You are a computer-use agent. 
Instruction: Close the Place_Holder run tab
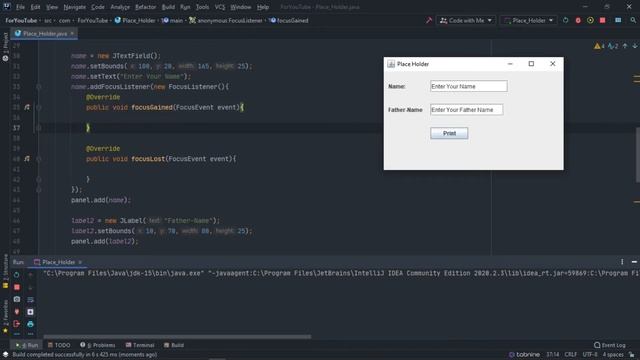[x=80, y=262]
